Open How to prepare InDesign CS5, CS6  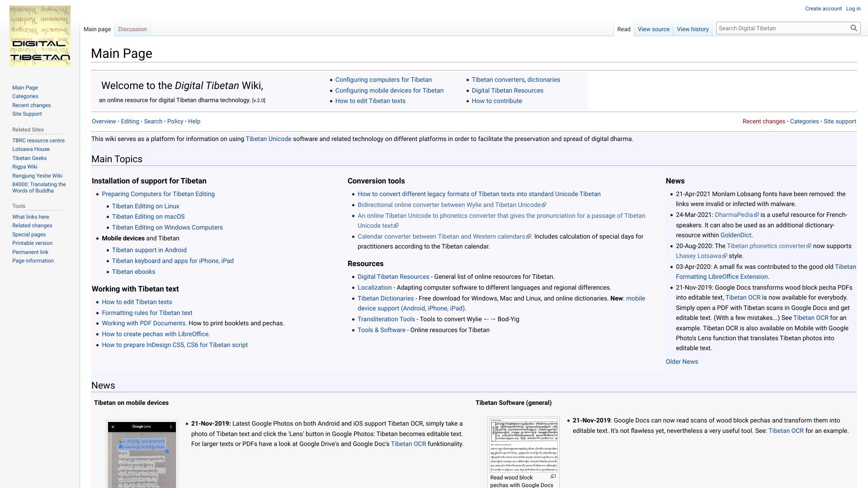coord(175,345)
